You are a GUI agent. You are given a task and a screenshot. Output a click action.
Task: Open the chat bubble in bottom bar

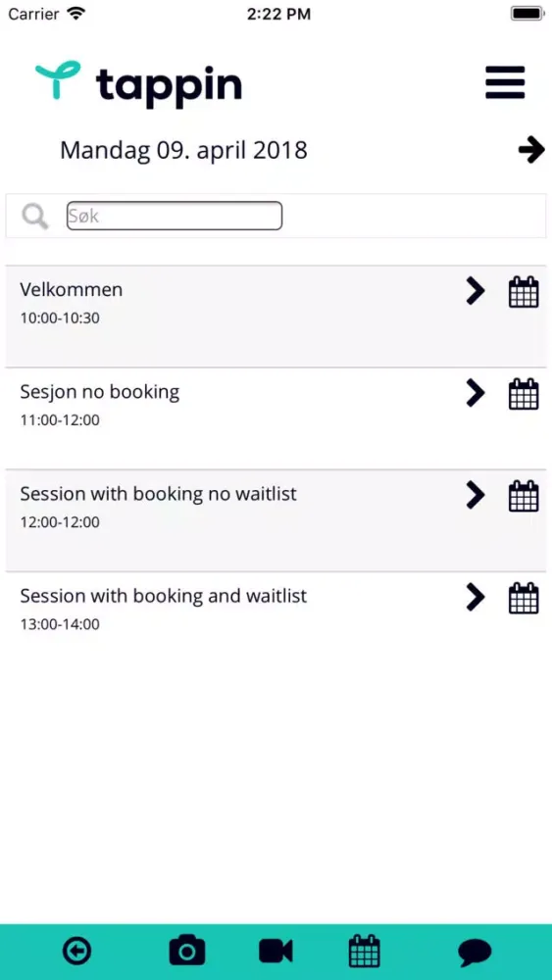tap(475, 954)
